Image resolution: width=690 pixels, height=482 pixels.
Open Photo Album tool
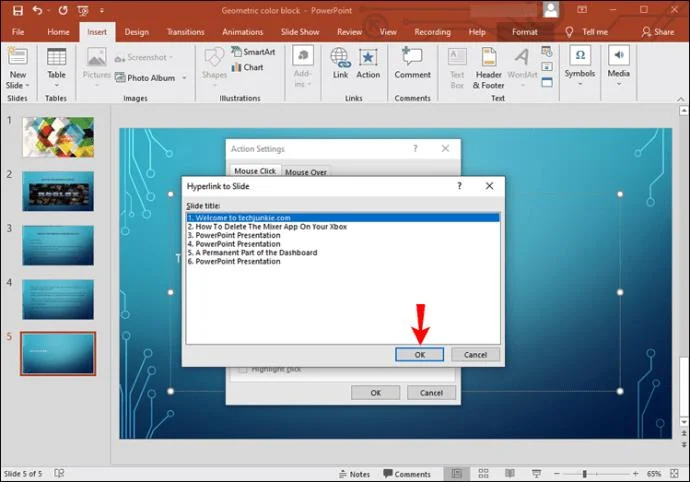(x=145, y=78)
